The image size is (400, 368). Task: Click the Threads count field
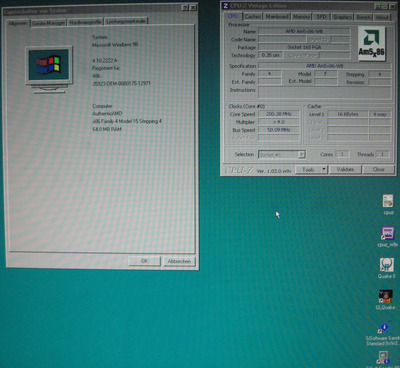coord(382,154)
